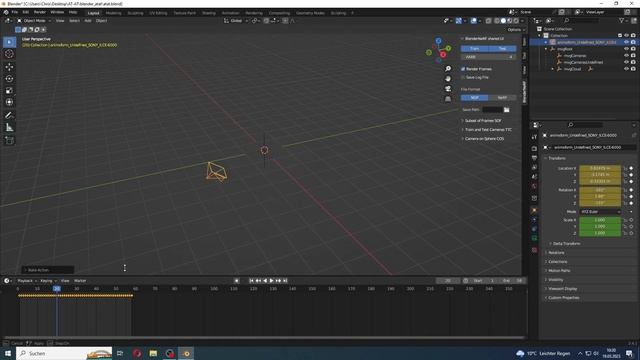640x360 pixels.
Task: Switch to the Modeling workspace tab
Action: point(113,13)
